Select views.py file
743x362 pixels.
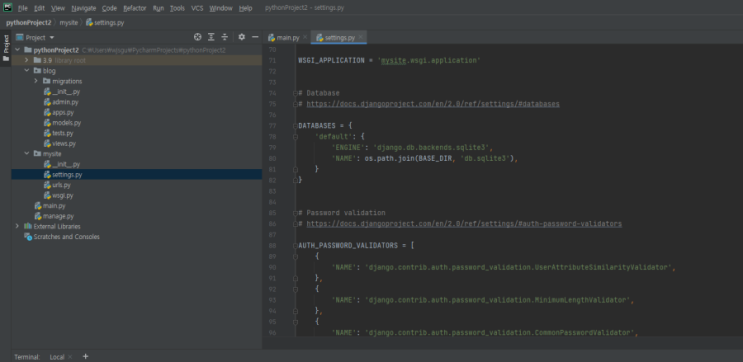point(60,144)
